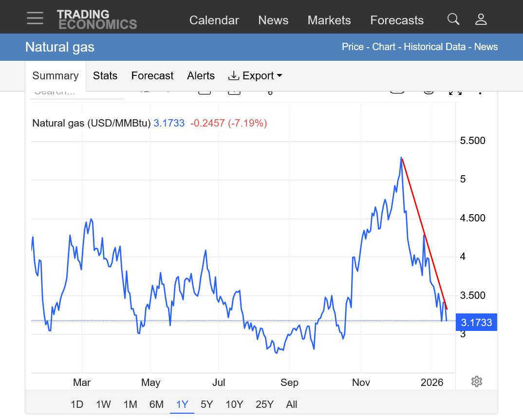Click the Trading Economics logo
523x420 pixels.
[97, 19]
